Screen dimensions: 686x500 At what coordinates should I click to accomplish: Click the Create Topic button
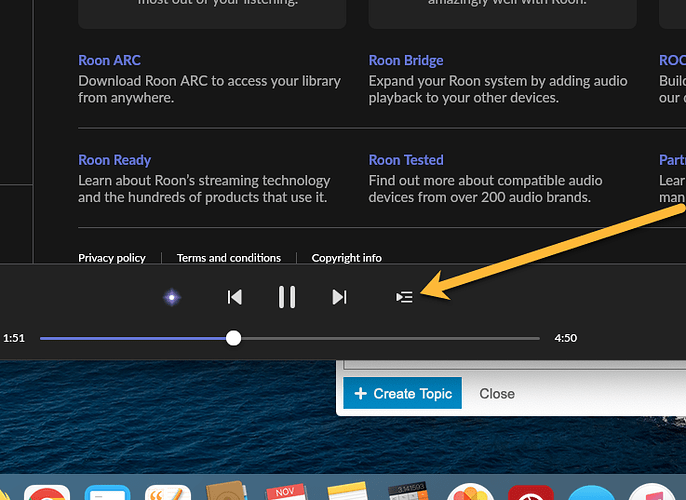(x=402, y=393)
